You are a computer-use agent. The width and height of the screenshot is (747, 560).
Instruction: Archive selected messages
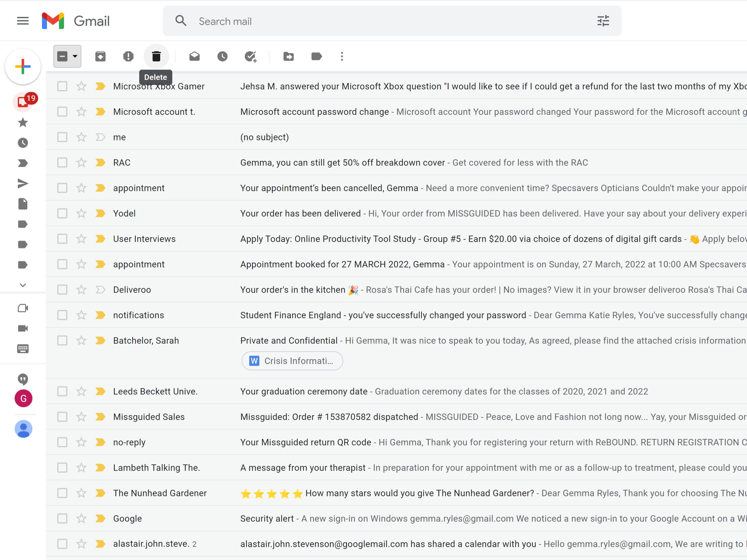100,56
